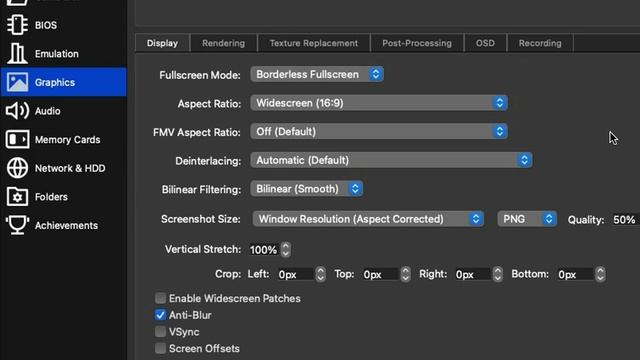Enable Widescreen Patches checkbox
This screenshot has height=360, width=640.
coord(160,298)
